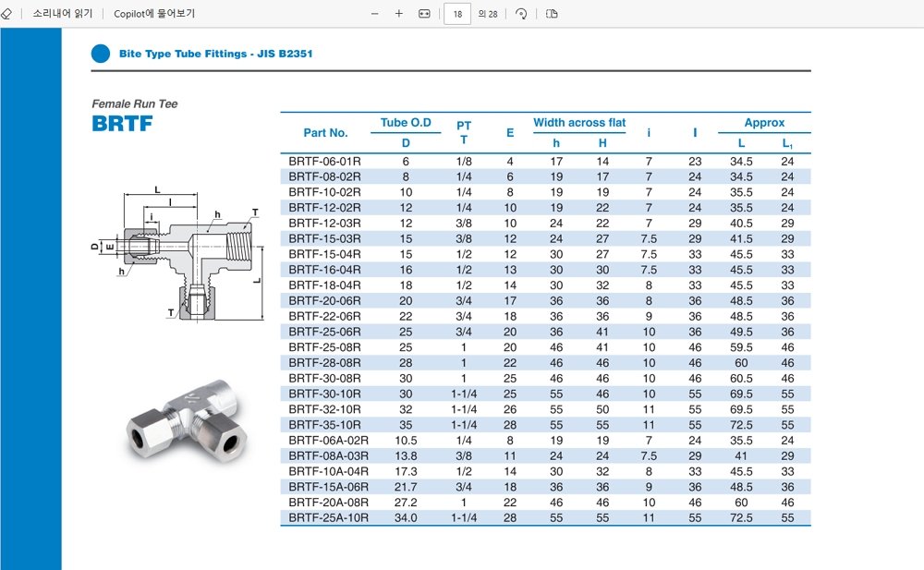Select part number BRTF-06-01R
924x570 pixels.
324,161
